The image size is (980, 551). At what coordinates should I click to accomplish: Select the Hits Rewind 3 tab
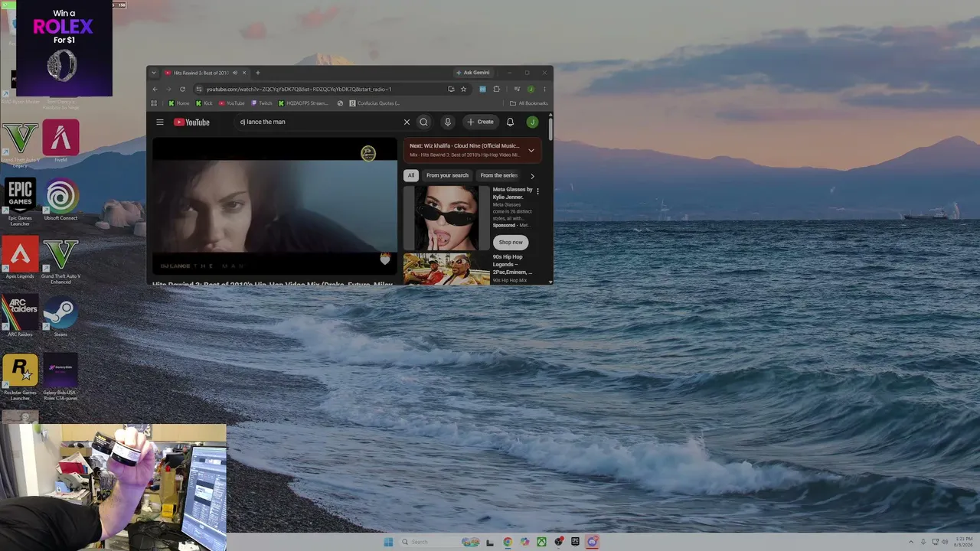(x=201, y=73)
